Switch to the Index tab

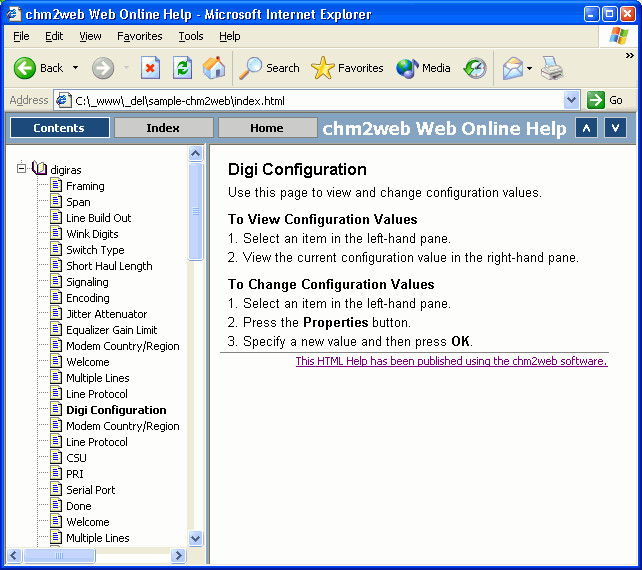click(x=163, y=128)
